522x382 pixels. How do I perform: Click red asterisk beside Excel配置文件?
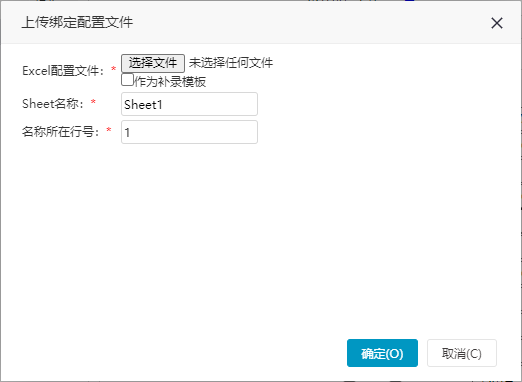click(x=113, y=69)
